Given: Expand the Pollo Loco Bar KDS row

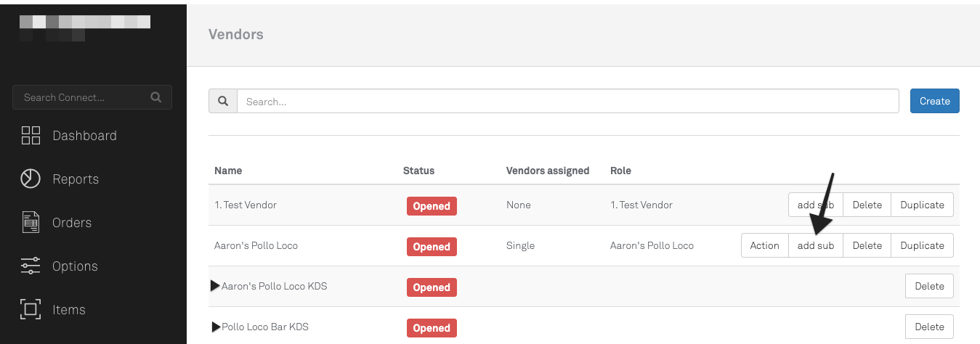Looking at the screenshot, I should [x=215, y=327].
